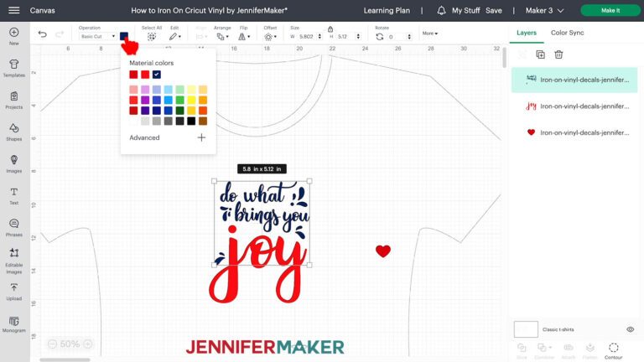Screen dimensions: 644x362
Task: Zoom in with the plus button
Action: [87, 344]
